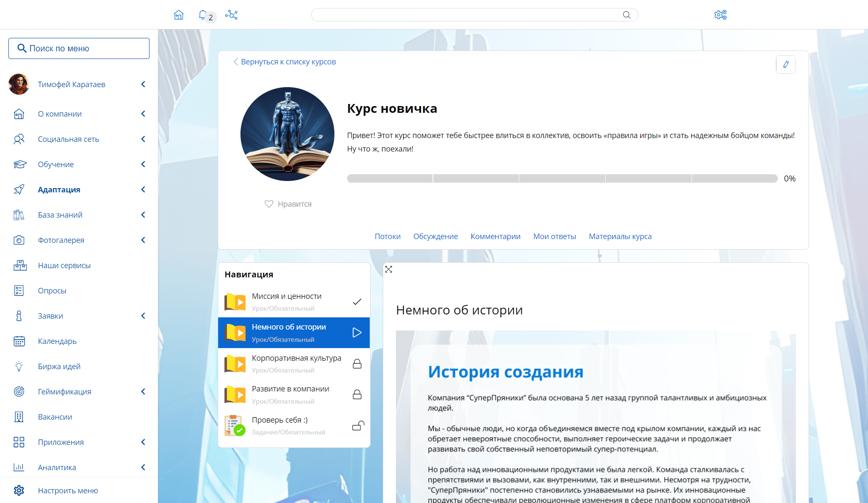Expand the Геймификация submenu arrow

coord(143,391)
